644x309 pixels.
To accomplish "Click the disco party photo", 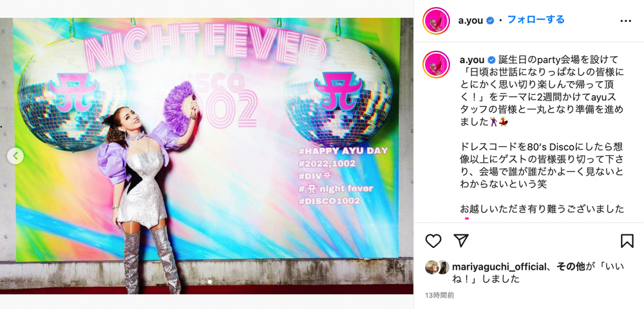I will [207, 156].
